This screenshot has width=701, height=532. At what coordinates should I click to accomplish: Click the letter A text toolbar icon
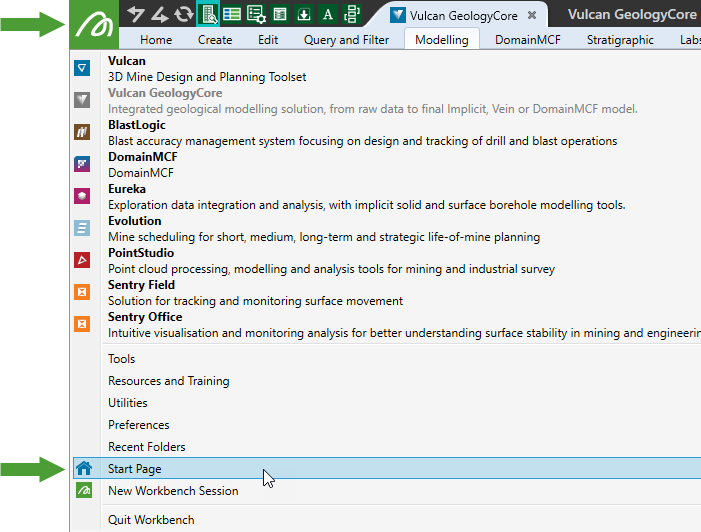coord(328,14)
